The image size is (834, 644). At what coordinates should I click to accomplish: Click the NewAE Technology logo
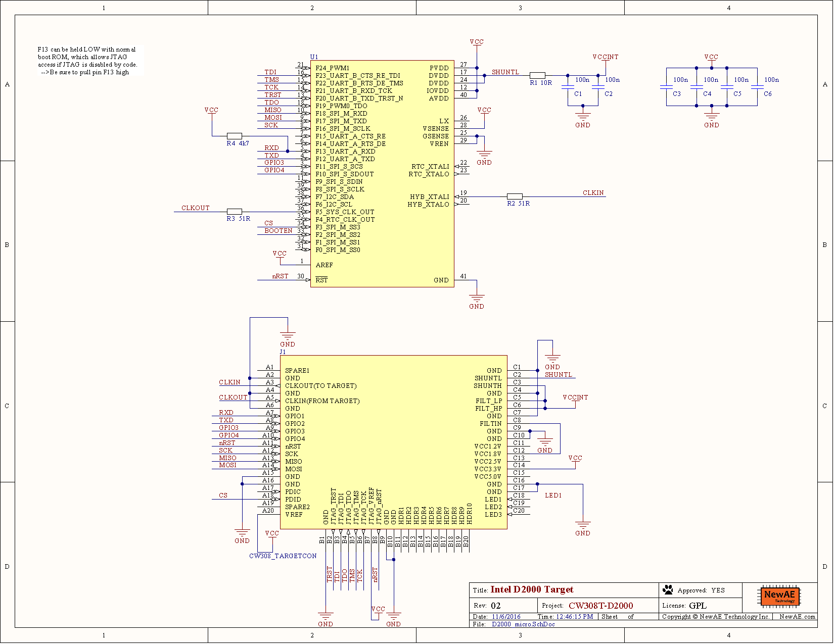(779, 596)
